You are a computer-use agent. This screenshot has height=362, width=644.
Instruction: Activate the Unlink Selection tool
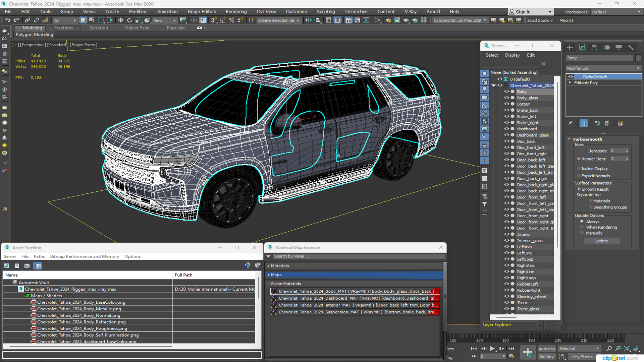pos(37,20)
